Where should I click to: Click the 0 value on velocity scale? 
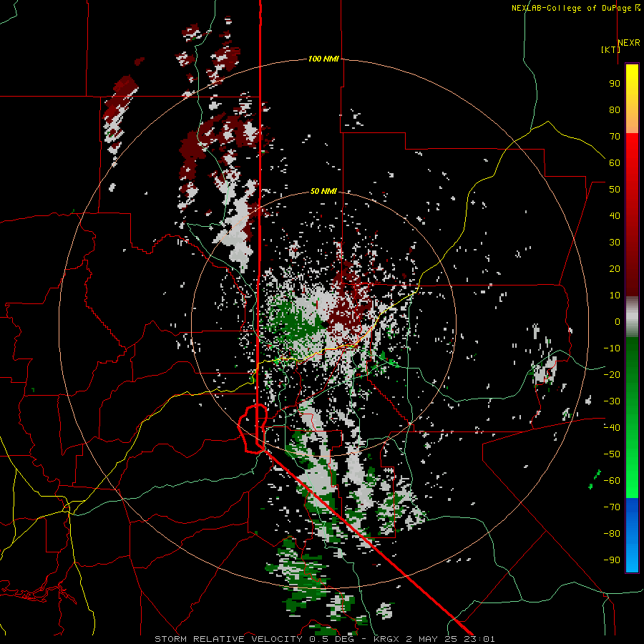pyautogui.click(x=618, y=321)
